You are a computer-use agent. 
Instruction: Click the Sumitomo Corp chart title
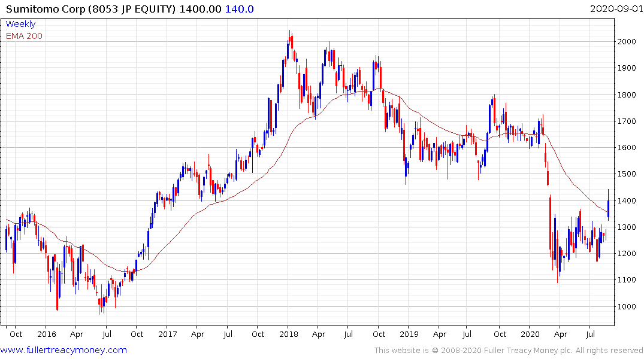click(91, 9)
